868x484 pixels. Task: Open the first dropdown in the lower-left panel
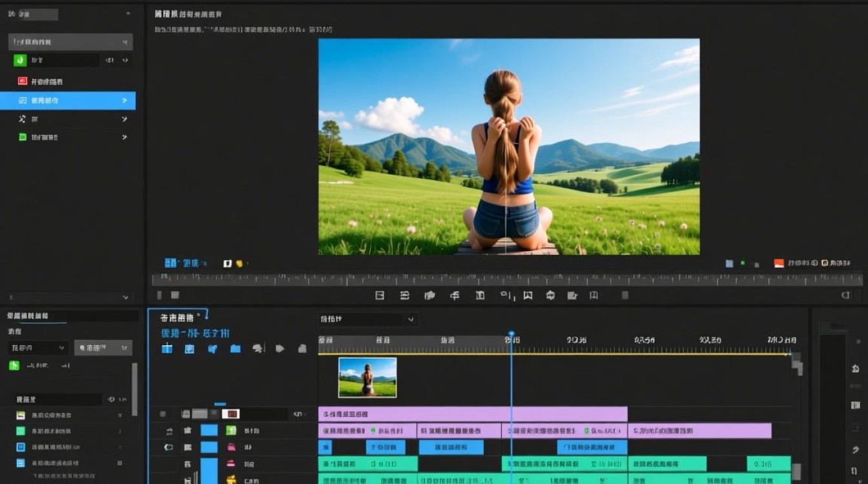(x=38, y=348)
